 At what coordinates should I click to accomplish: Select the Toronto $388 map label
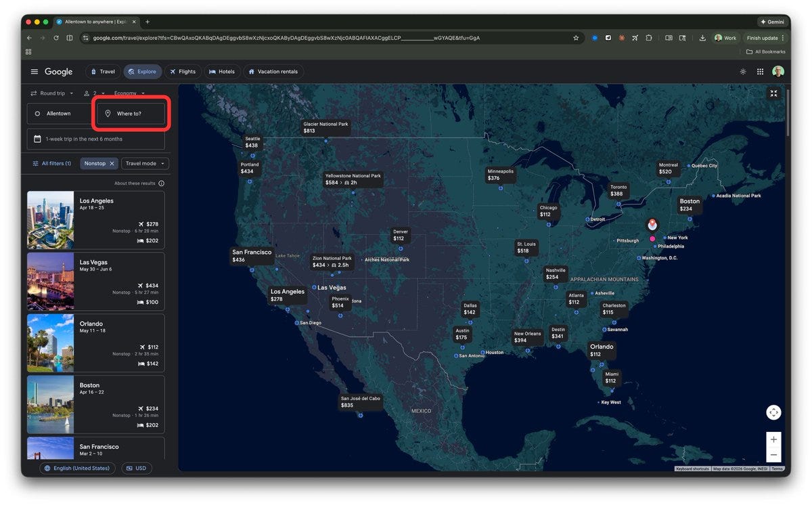618,190
